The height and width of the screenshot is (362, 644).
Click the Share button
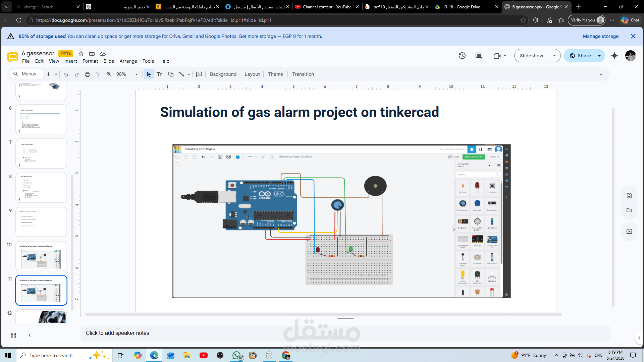(580, 56)
